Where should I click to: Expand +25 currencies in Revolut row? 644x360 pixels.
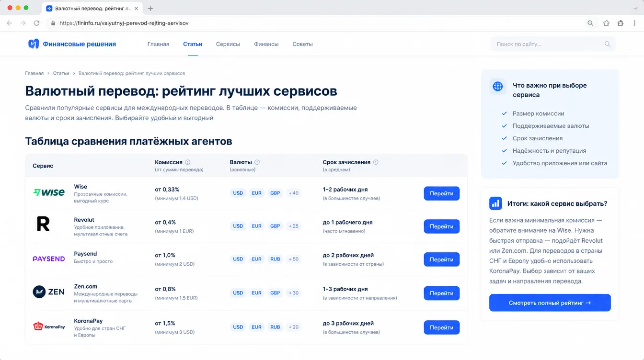tap(293, 226)
